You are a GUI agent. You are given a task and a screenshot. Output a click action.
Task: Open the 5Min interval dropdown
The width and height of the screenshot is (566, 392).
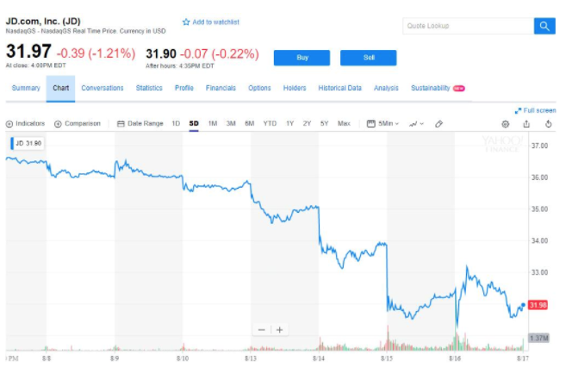[x=383, y=124]
